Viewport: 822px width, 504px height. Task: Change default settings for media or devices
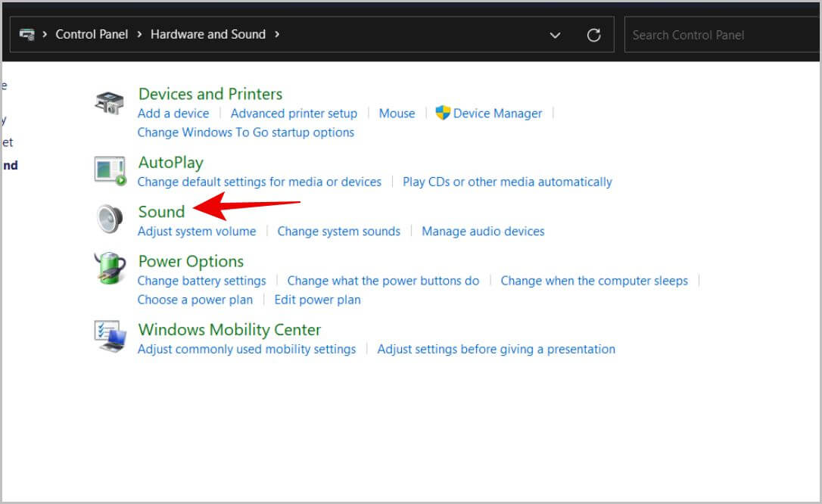(260, 182)
